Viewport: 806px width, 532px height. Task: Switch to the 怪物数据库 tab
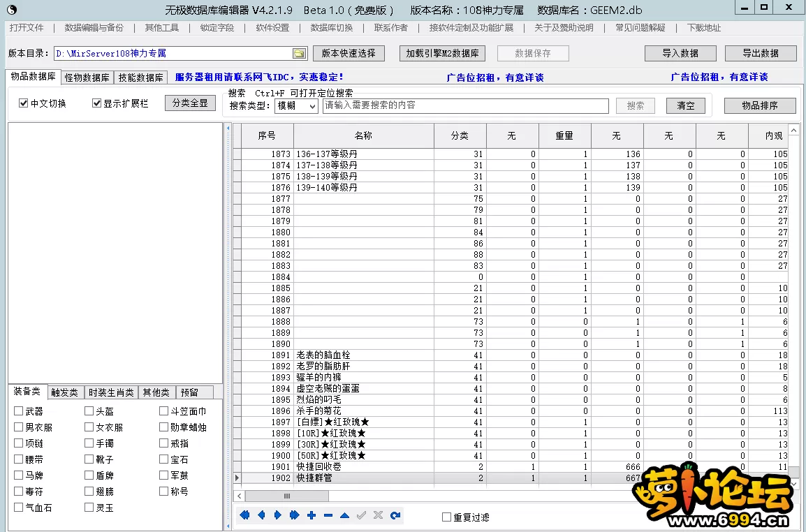tap(87, 77)
